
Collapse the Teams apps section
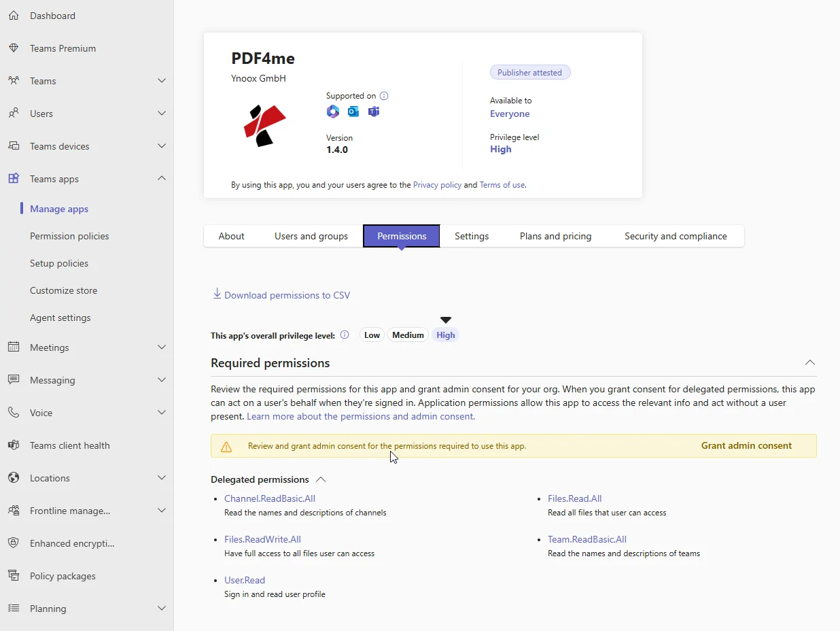coord(162,178)
